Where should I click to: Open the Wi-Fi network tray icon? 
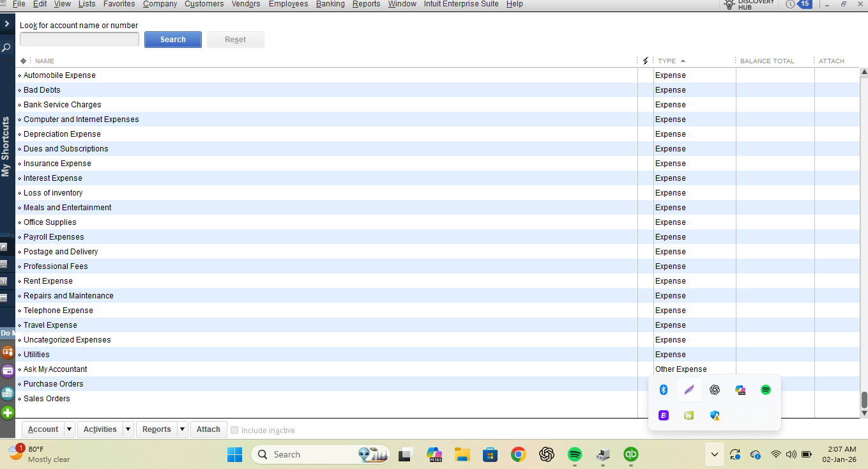pyautogui.click(x=776, y=454)
